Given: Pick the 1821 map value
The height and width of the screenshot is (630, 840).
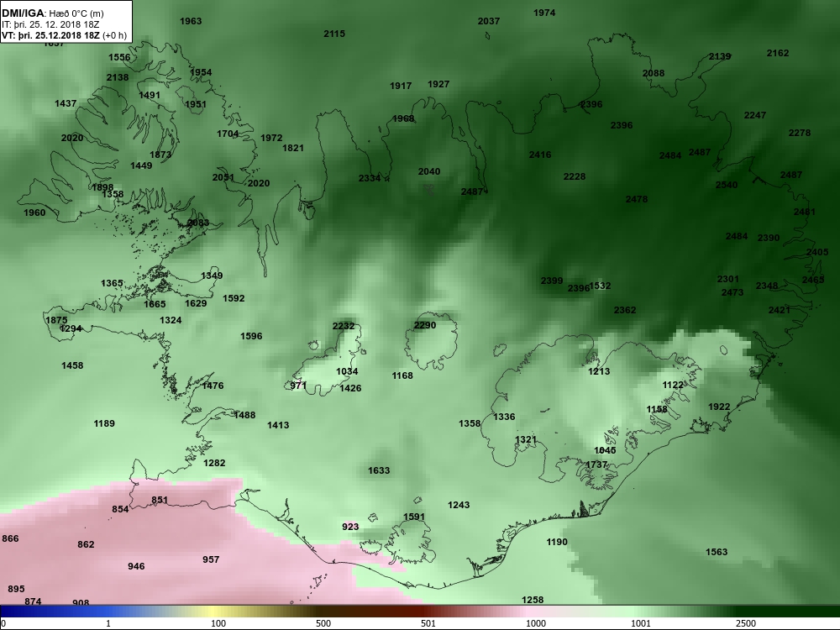Looking at the screenshot, I should 293,149.
